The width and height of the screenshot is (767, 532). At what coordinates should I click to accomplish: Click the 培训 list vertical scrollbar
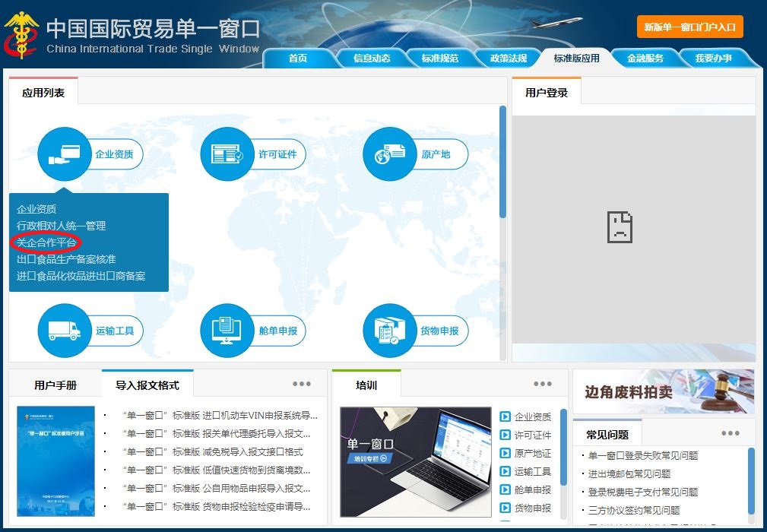(563, 447)
